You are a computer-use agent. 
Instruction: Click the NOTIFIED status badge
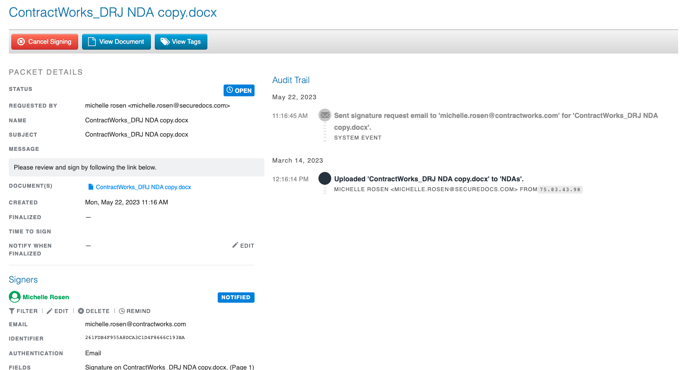(x=236, y=297)
